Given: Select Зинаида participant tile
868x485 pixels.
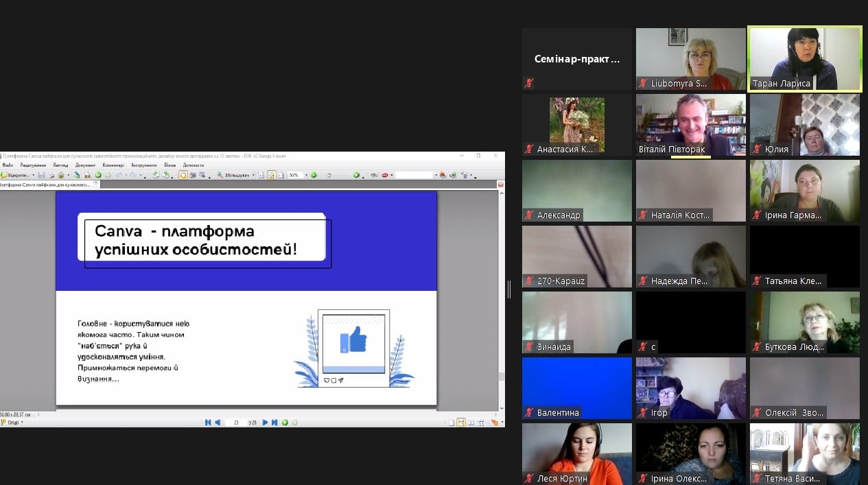Looking at the screenshot, I should pyautogui.click(x=577, y=322).
